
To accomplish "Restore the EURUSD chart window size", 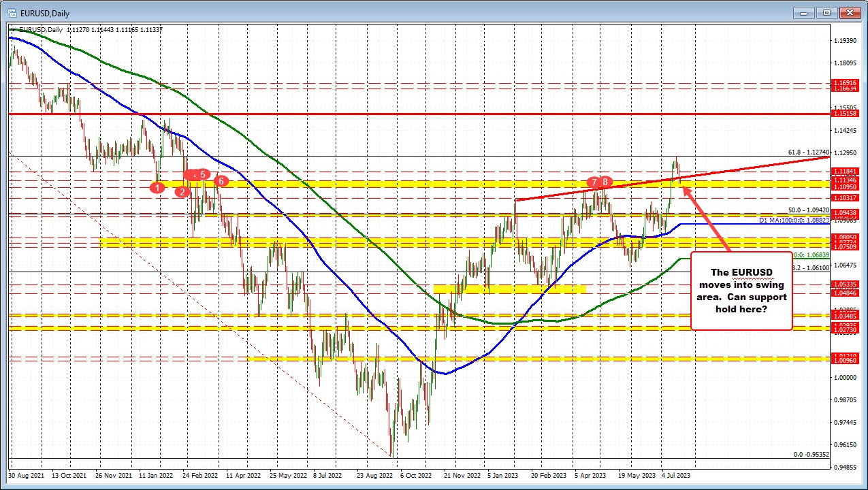I will click(x=826, y=12).
